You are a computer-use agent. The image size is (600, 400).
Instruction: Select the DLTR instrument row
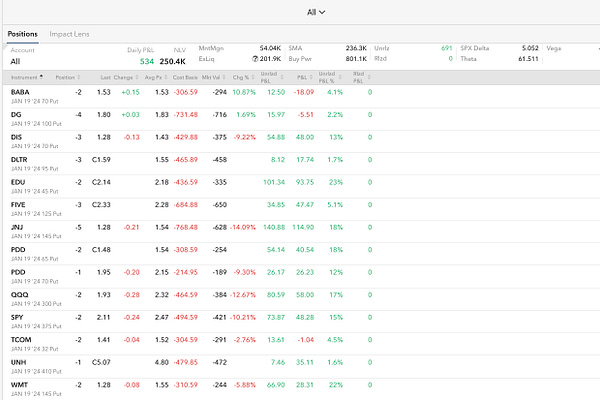coord(301,164)
